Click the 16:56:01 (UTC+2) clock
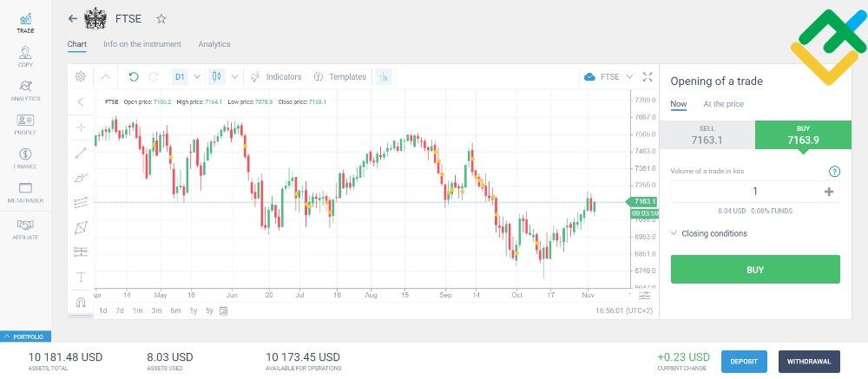Viewport: 868px width, 379px height. point(624,311)
